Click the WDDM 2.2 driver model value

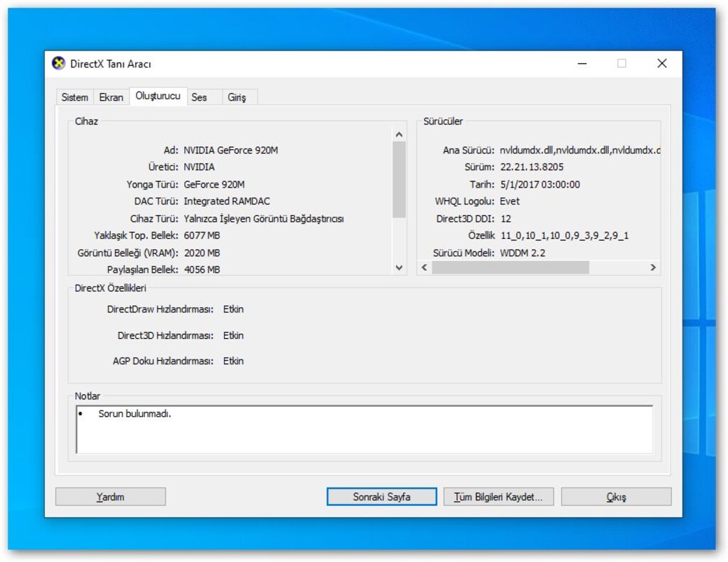[523, 253]
